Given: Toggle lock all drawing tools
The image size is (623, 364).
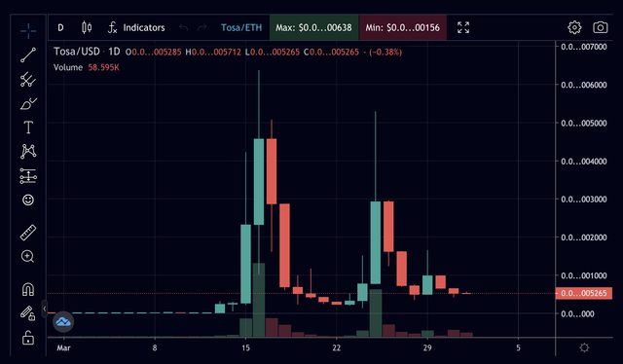Looking at the screenshot, I should (28, 338).
